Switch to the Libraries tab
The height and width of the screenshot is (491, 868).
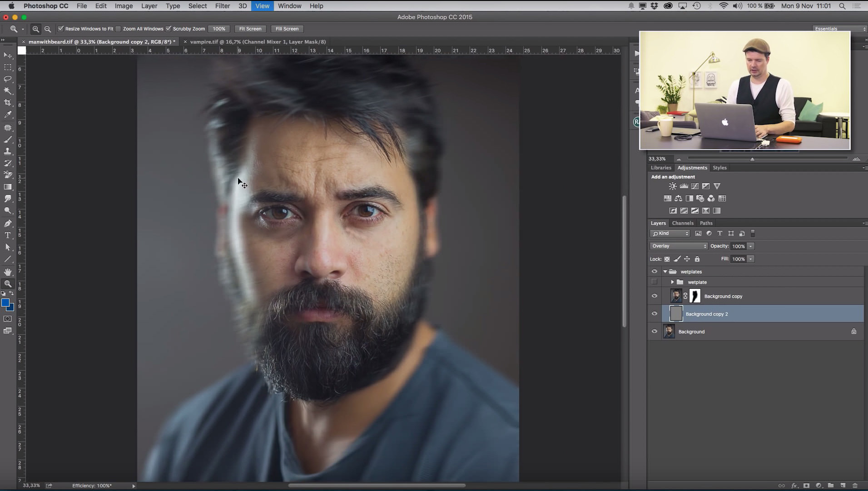(661, 168)
